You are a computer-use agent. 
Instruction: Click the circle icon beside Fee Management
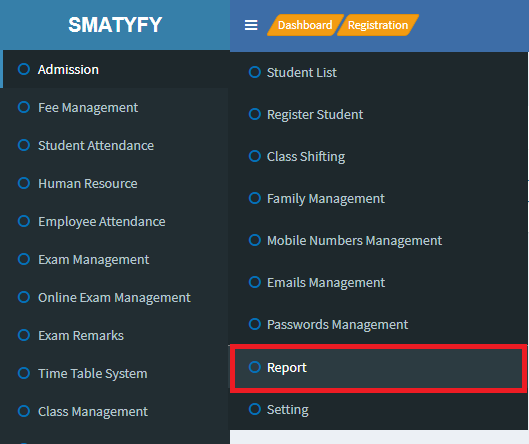tap(24, 107)
